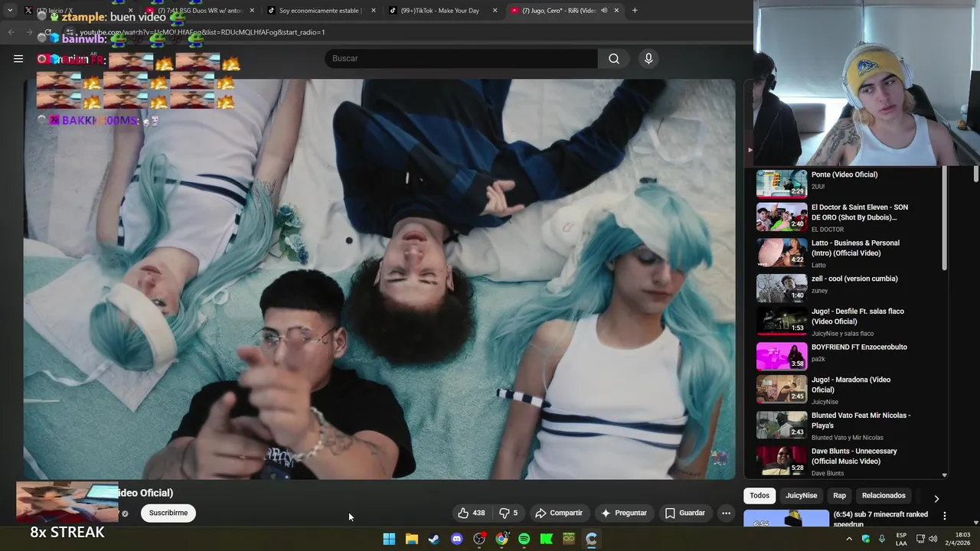
Task: Click the playlist scroll-down arrow
Action: pyautogui.click(x=944, y=475)
